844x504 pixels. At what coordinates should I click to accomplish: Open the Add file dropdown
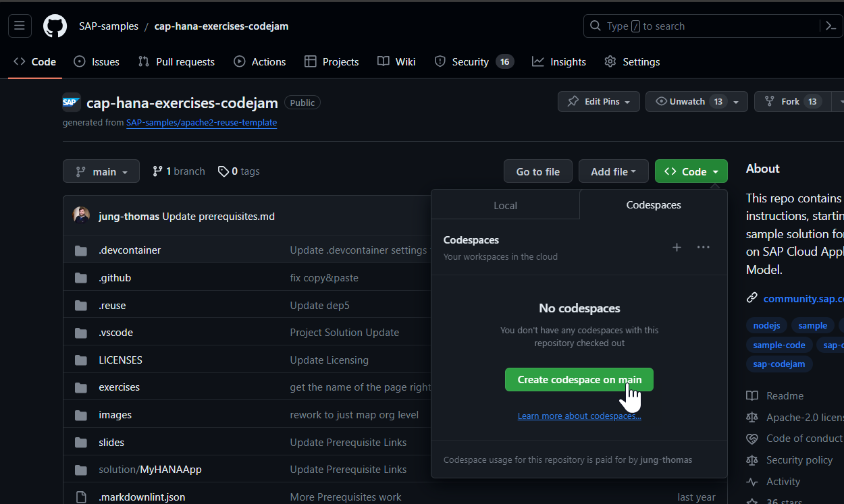point(613,171)
